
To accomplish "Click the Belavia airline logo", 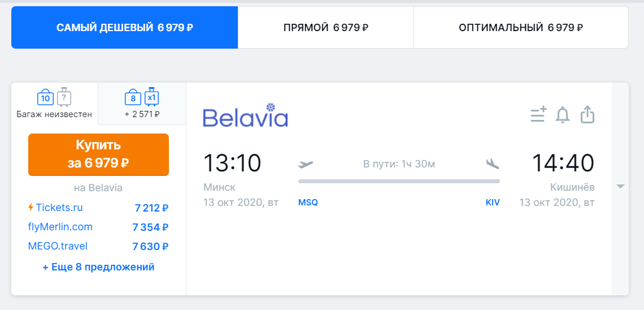I will click(x=246, y=115).
